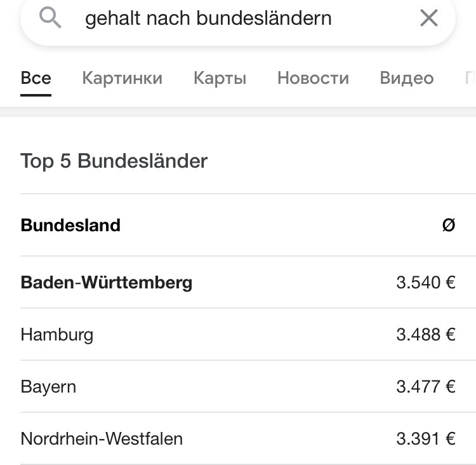The width and height of the screenshot is (476, 465).
Task: Click the 3.477 € salary value
Action: coord(426,387)
